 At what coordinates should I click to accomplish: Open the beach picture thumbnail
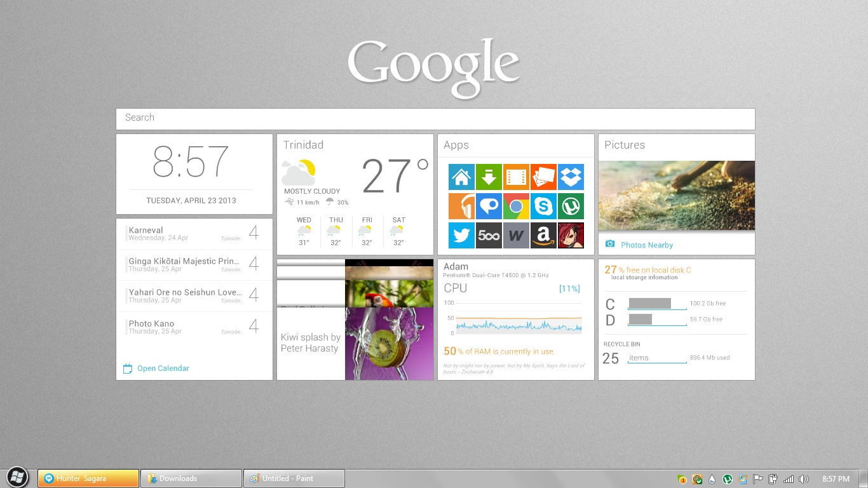pyautogui.click(x=676, y=195)
